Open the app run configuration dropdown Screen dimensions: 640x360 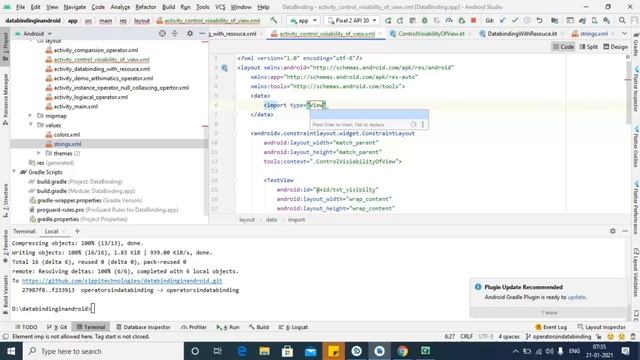303,20
